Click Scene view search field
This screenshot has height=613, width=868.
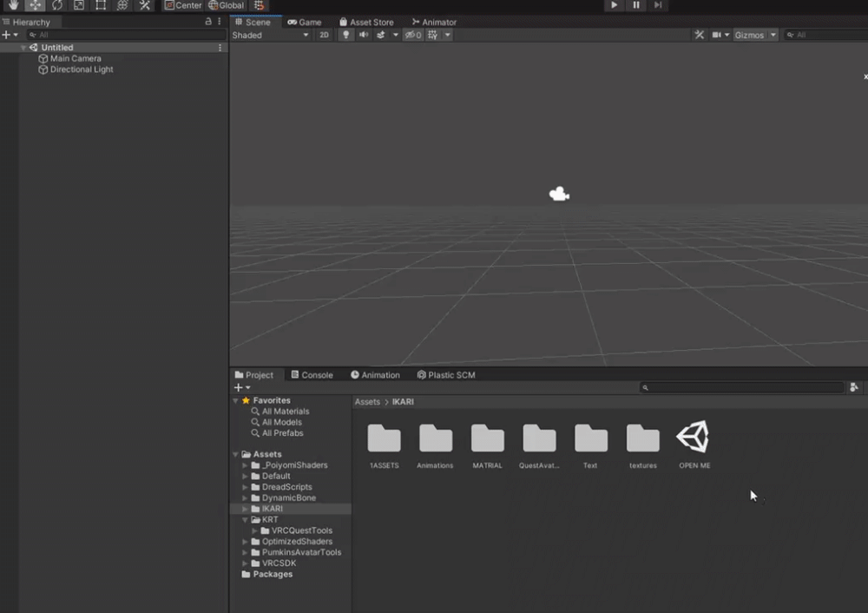coord(826,35)
